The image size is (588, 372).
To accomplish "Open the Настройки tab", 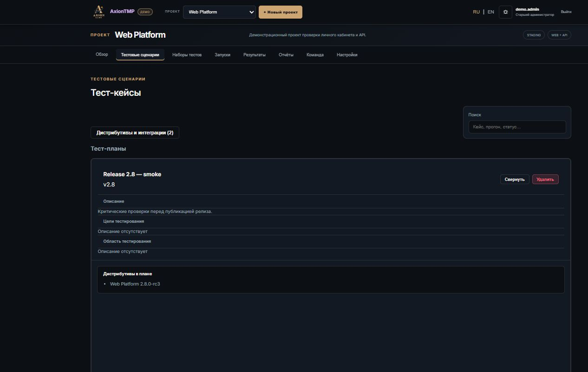I will (347, 55).
